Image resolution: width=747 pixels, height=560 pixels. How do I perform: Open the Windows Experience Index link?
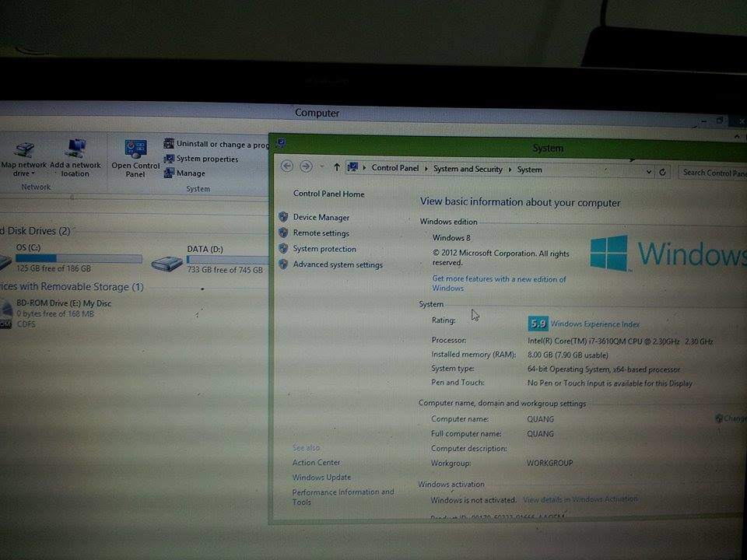pyautogui.click(x=595, y=324)
